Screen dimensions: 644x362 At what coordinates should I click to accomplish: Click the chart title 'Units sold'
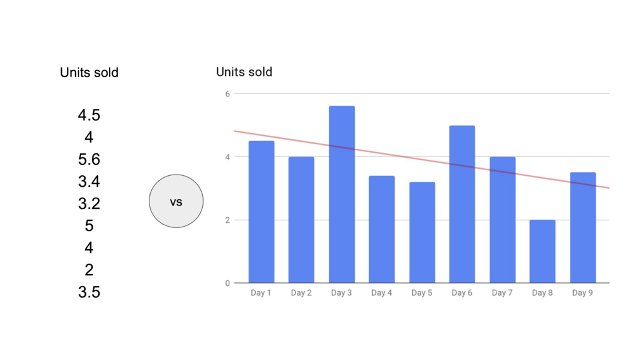pyautogui.click(x=244, y=72)
